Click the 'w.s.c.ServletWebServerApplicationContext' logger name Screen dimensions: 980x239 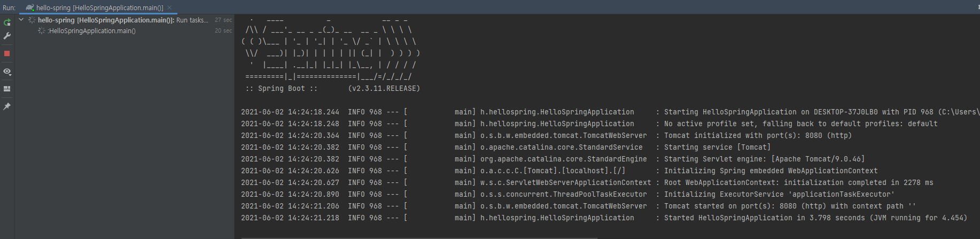click(x=566, y=183)
